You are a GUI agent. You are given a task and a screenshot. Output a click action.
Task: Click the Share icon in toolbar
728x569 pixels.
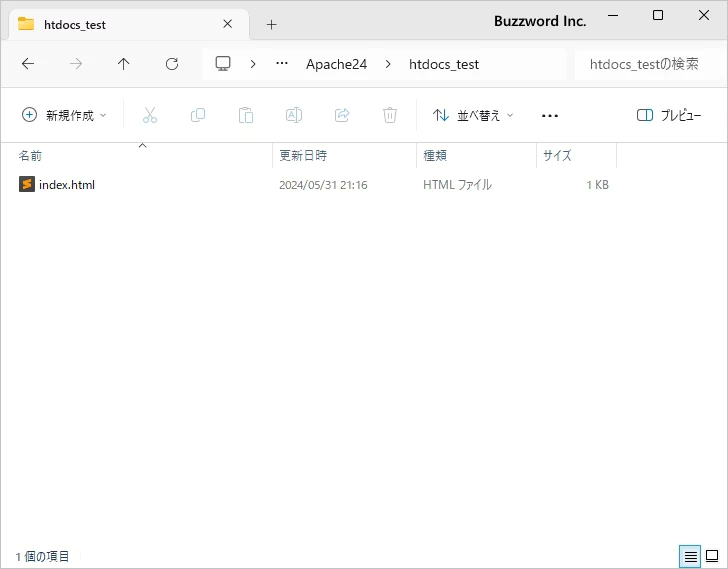(x=342, y=115)
